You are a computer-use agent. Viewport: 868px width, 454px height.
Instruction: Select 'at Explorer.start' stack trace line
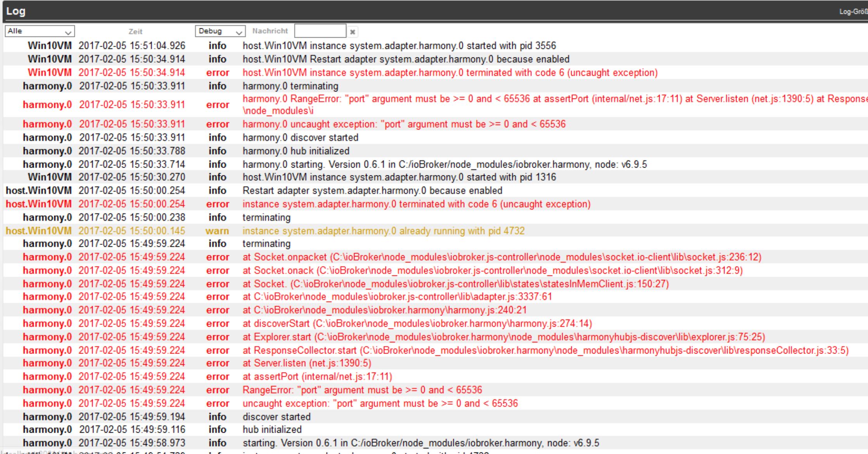pyautogui.click(x=504, y=337)
